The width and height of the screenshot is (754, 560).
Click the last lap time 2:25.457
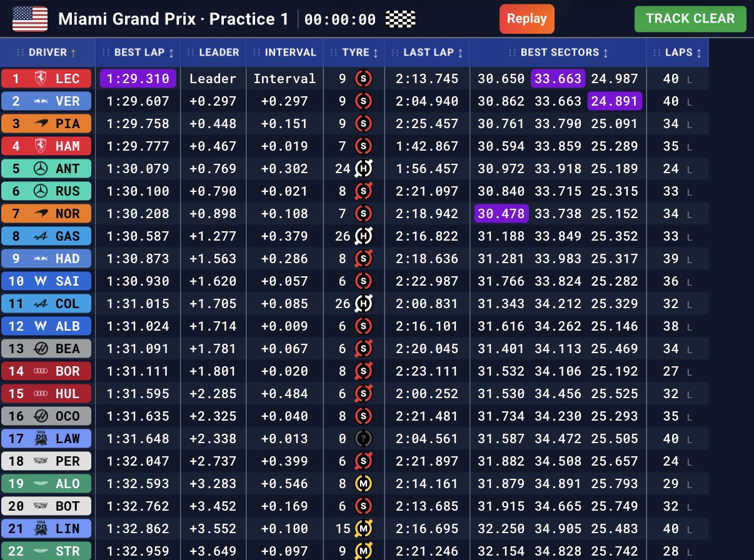tap(427, 124)
